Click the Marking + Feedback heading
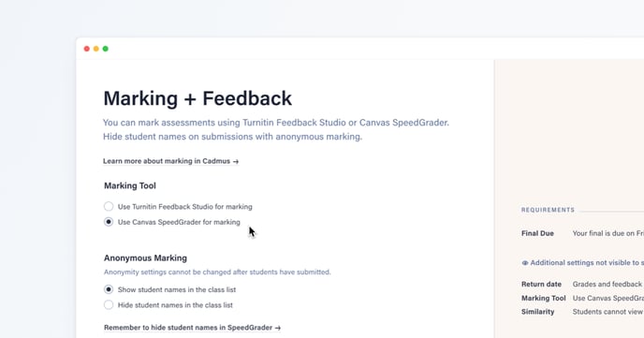 198,98
